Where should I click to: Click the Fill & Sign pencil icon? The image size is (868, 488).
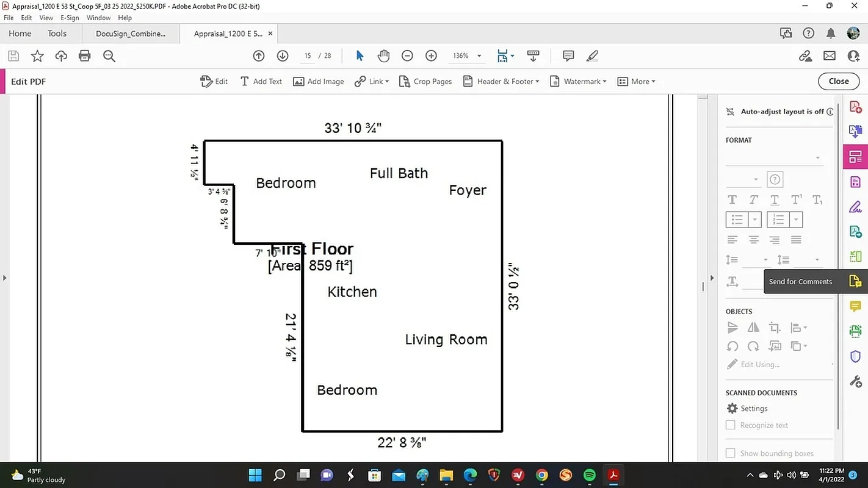591,56
